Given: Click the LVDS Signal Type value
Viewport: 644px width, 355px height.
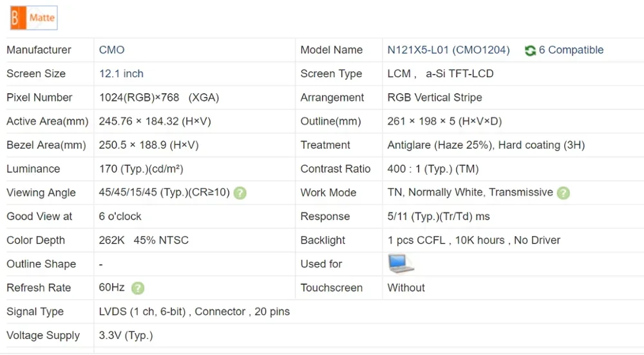Looking at the screenshot, I should [194, 312].
